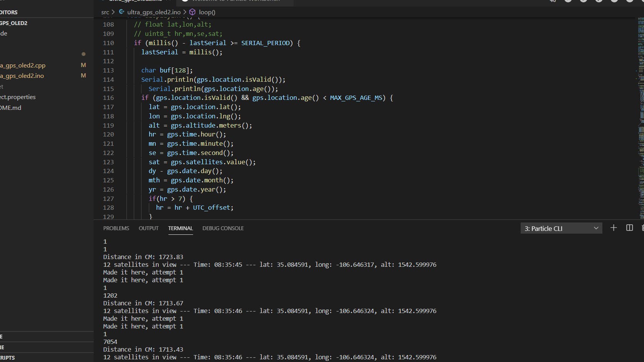Click the M status badge beside gps_oled2.cpp
Screen dimensions: 644x362
[83, 65]
